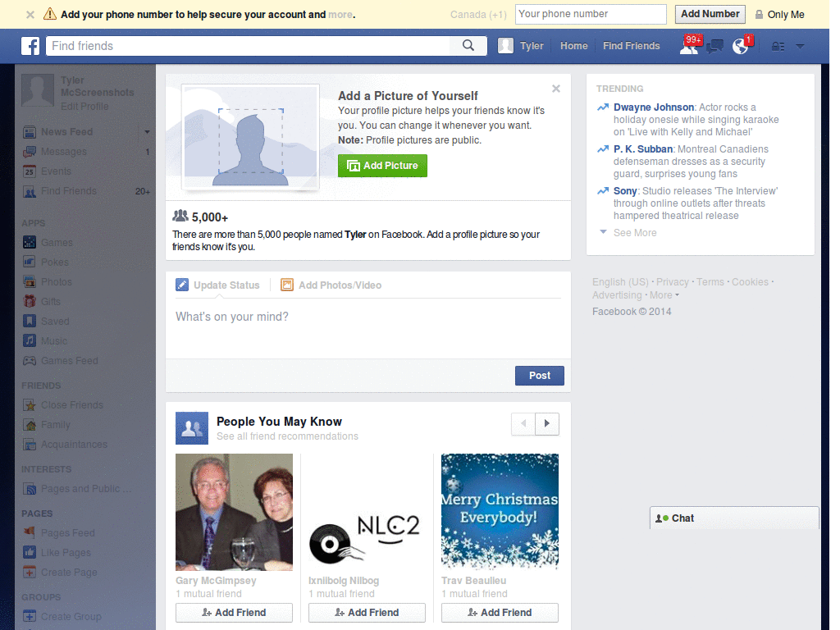Open the Pages Feed icon
The height and width of the screenshot is (630, 840).
(x=30, y=532)
